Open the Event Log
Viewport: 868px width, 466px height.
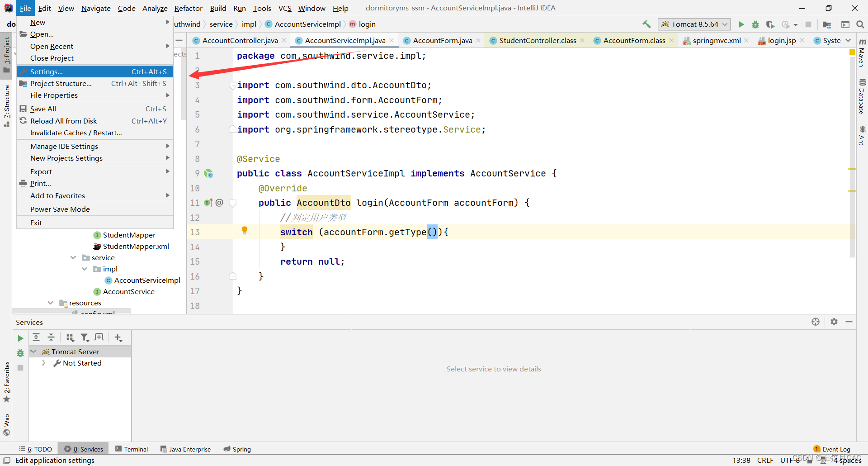[832, 449]
